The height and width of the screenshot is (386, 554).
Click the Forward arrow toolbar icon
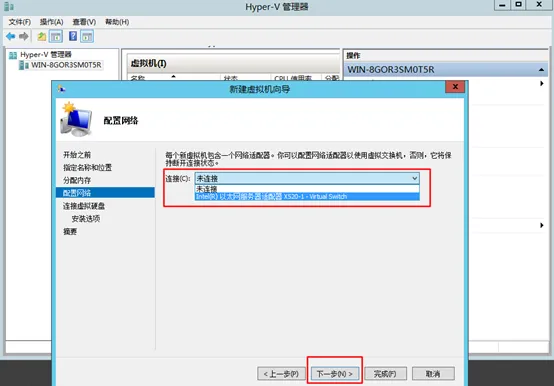(24, 36)
